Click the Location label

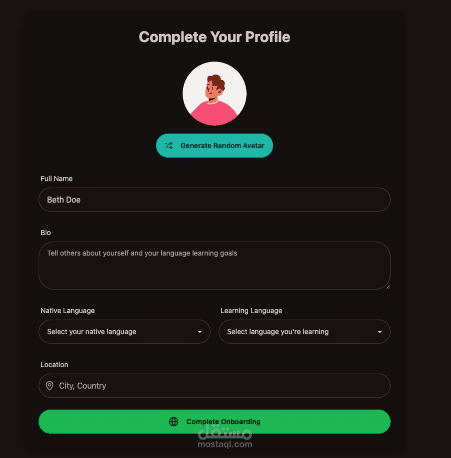54,365
